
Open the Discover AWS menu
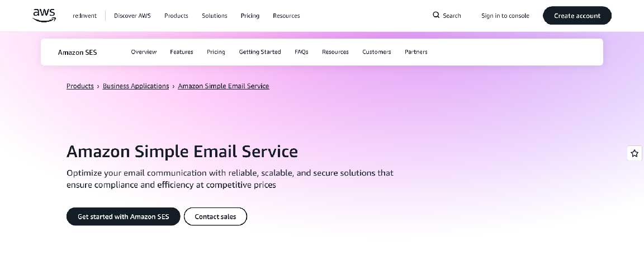pos(132,16)
